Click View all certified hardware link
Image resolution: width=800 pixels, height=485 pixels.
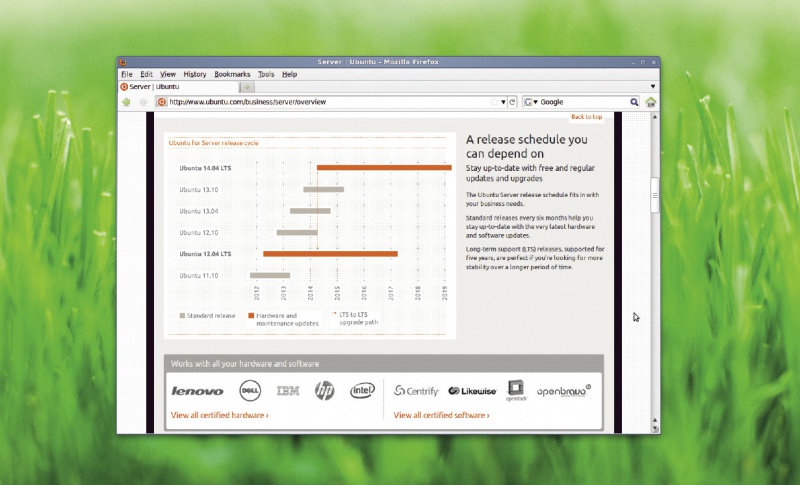point(219,415)
